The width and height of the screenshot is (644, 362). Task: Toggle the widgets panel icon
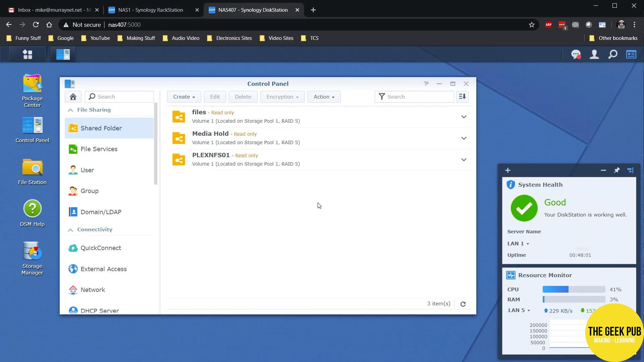point(631,54)
